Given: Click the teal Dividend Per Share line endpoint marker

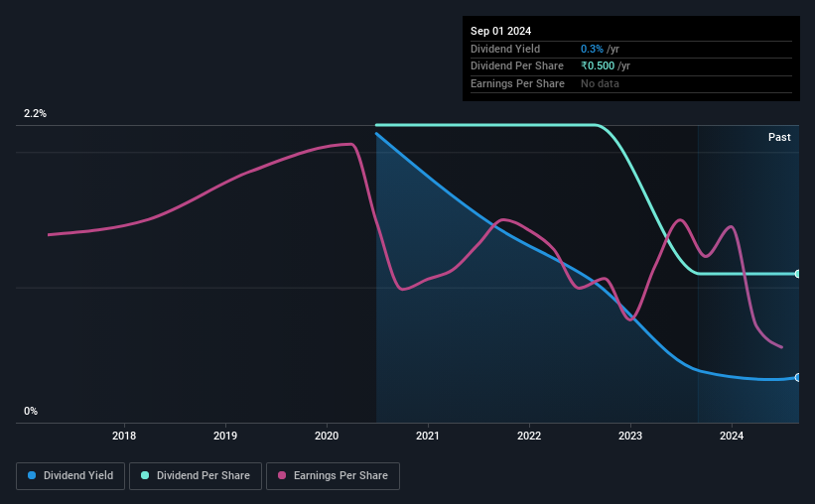Looking at the screenshot, I should (797, 274).
